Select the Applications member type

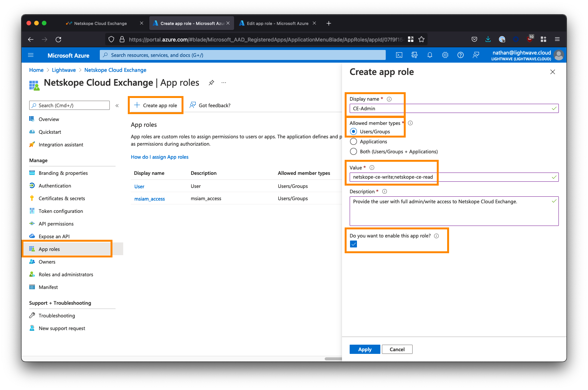353,141
